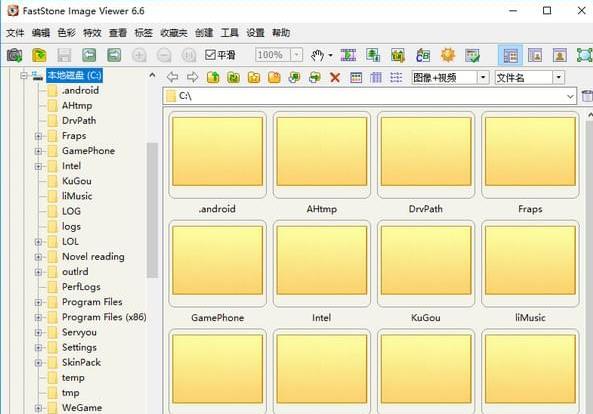593x414 pixels.
Task: Expand the Program Files (x86) tree folder
Action: 38,318
